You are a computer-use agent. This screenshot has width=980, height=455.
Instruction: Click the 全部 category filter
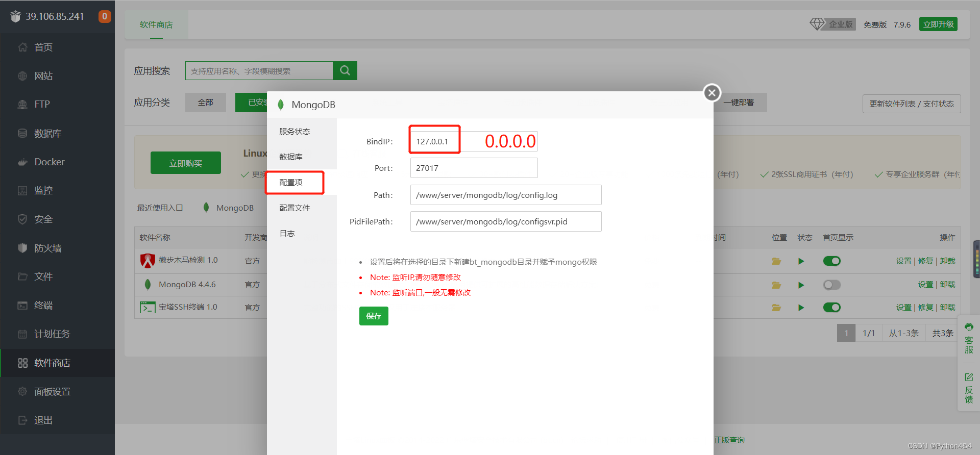tap(206, 103)
